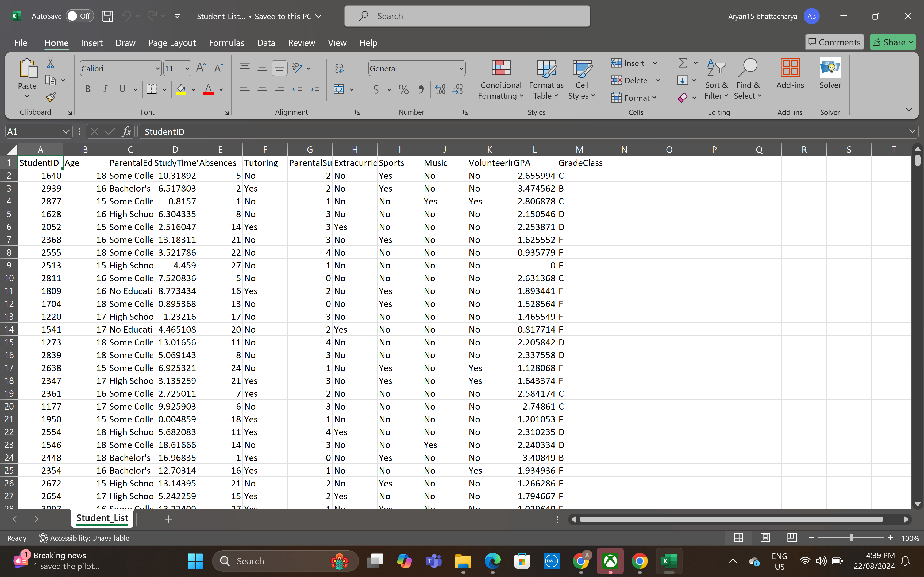
Task: Click Increase Decimal icon
Action: coord(440,90)
